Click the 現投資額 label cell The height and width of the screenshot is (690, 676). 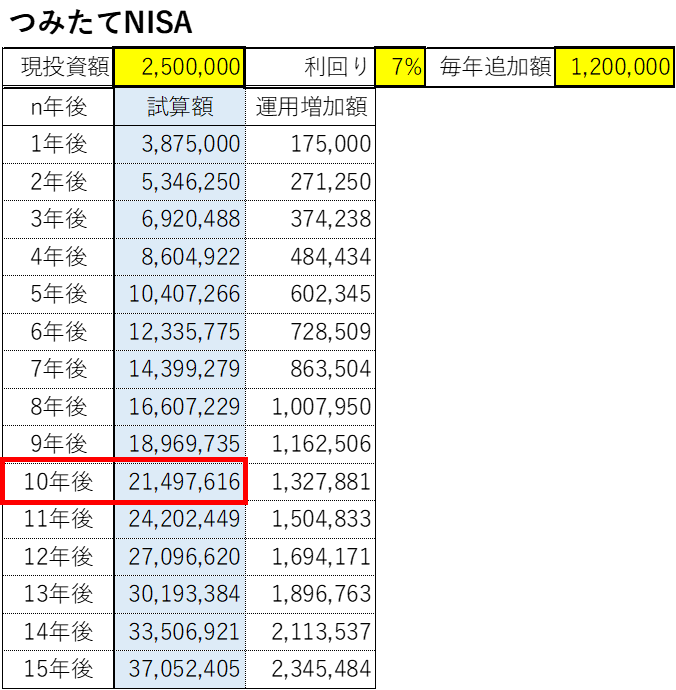(58, 67)
